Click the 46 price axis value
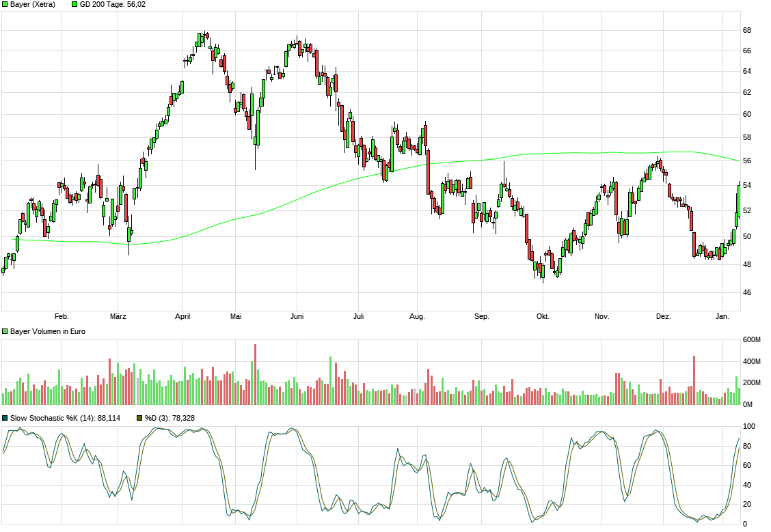This screenshot has width=771, height=532. click(747, 293)
